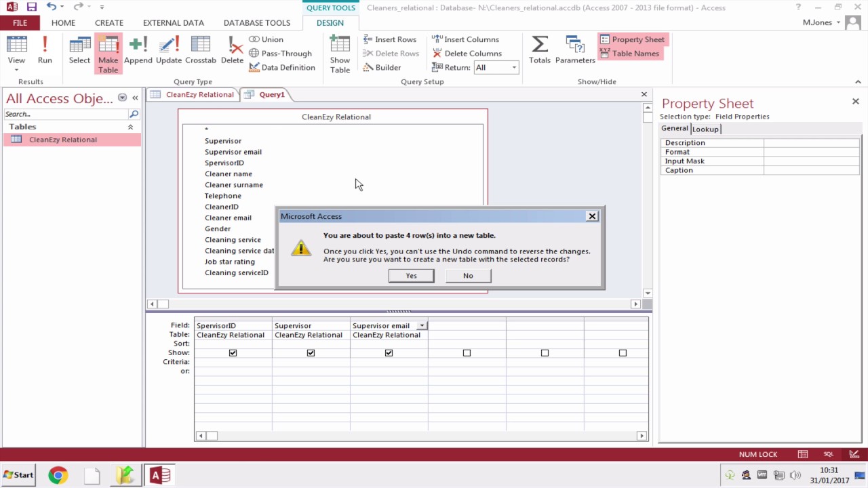Choose the Select query type

79,50
